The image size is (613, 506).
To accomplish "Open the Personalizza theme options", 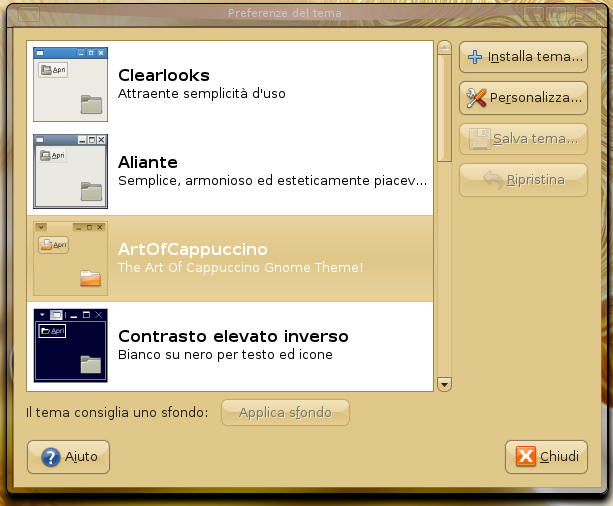I will [x=523, y=98].
